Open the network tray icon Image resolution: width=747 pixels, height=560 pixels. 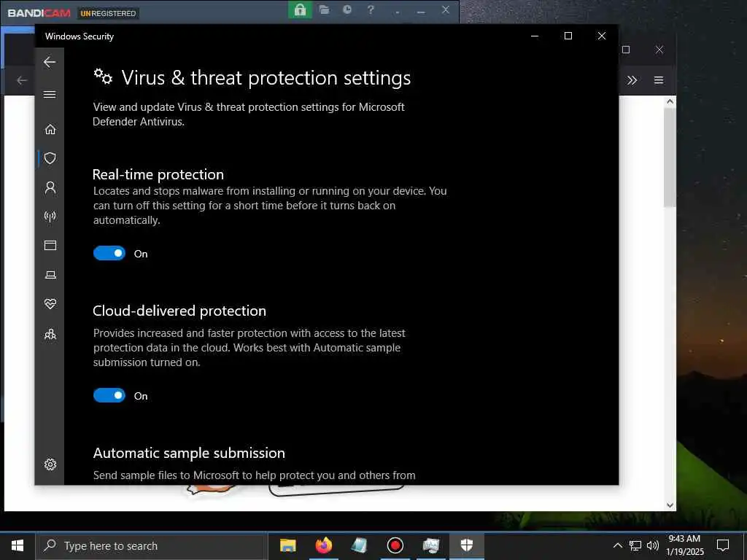pyautogui.click(x=635, y=545)
